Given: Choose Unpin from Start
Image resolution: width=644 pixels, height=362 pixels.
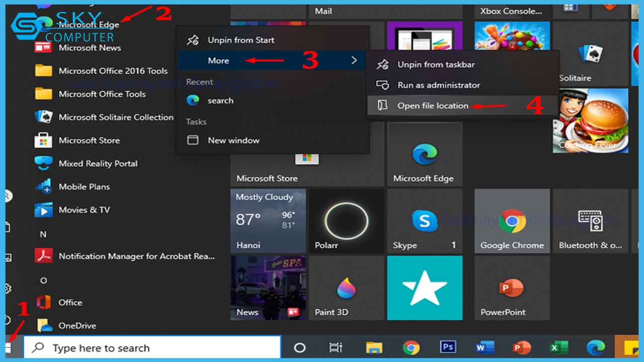Looking at the screenshot, I should click(273, 40).
